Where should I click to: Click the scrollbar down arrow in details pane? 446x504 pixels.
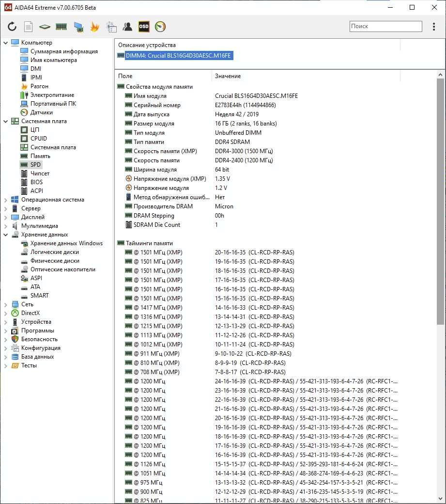(440, 499)
